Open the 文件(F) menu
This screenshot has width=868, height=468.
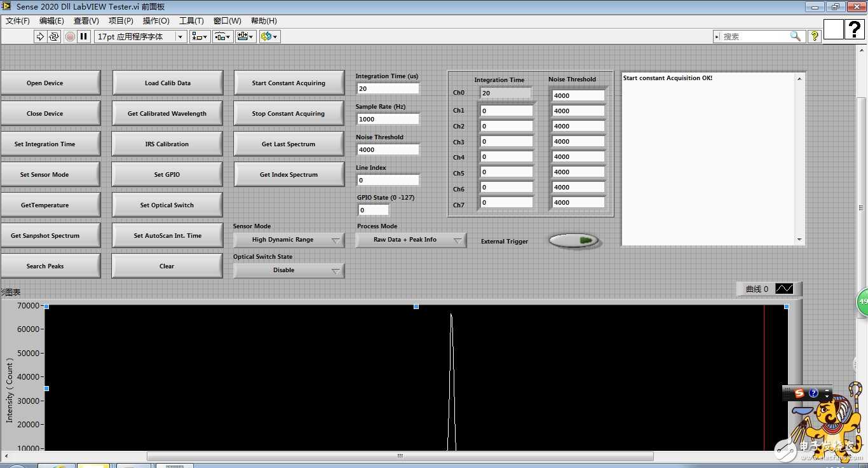coord(18,21)
